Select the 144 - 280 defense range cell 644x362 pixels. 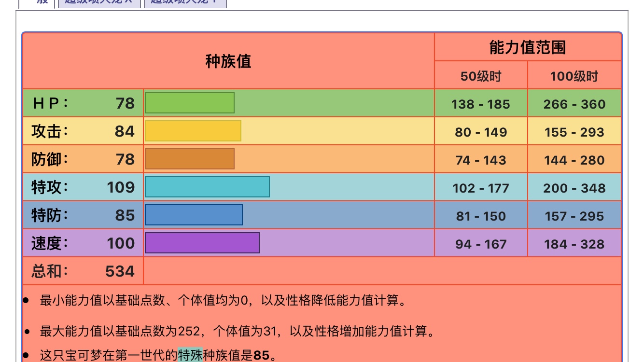[x=574, y=160]
